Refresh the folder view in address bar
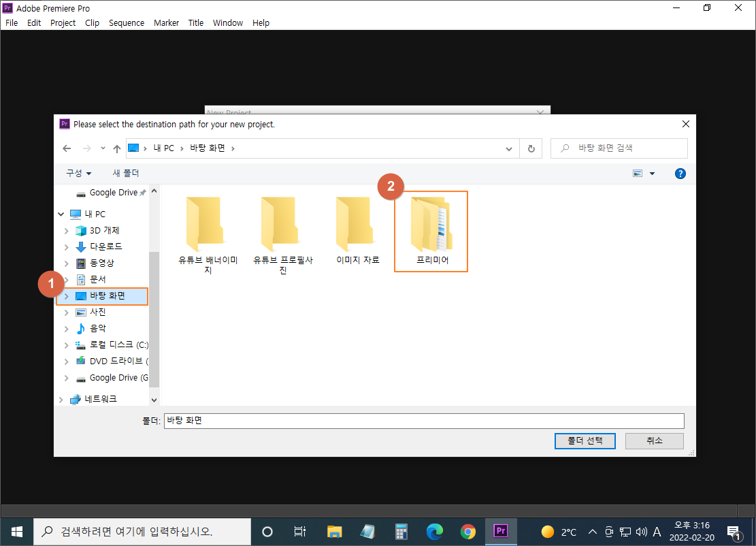The width and height of the screenshot is (756, 546). click(x=531, y=148)
